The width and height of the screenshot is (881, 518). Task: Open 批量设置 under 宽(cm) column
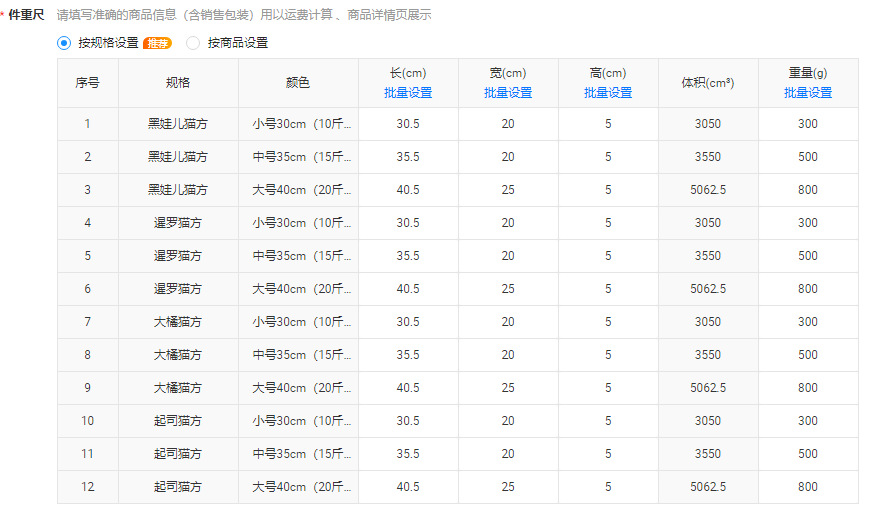(x=508, y=93)
